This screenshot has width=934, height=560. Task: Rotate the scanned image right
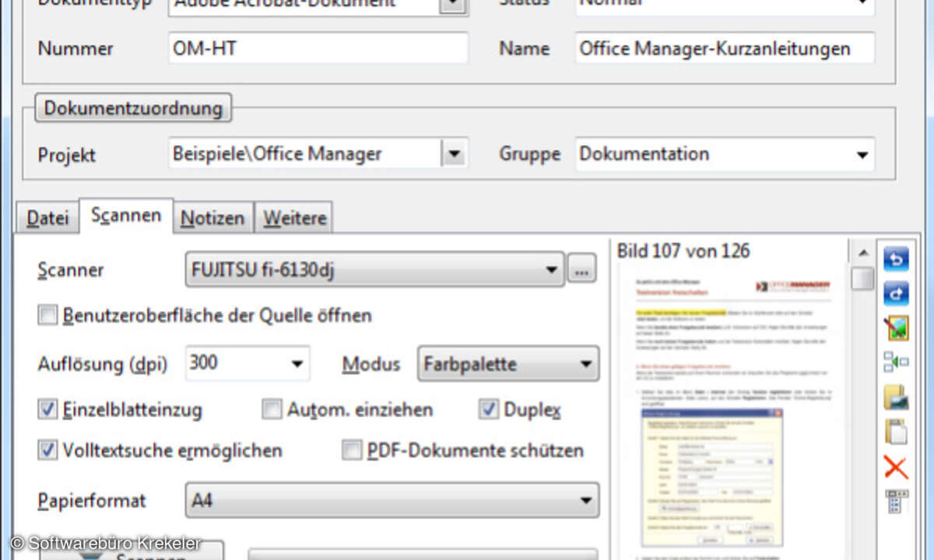click(896, 293)
